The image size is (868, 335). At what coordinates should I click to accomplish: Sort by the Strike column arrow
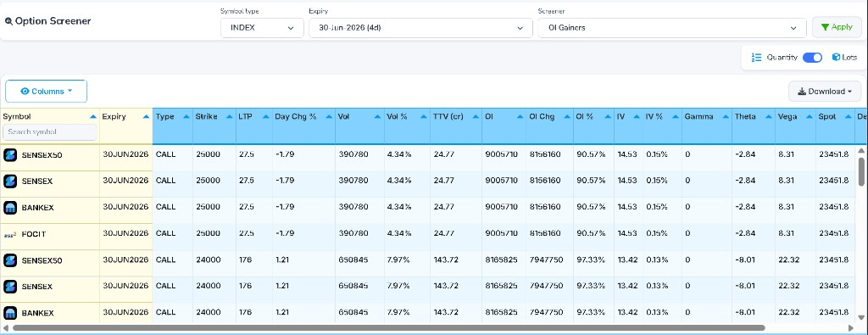click(x=229, y=117)
